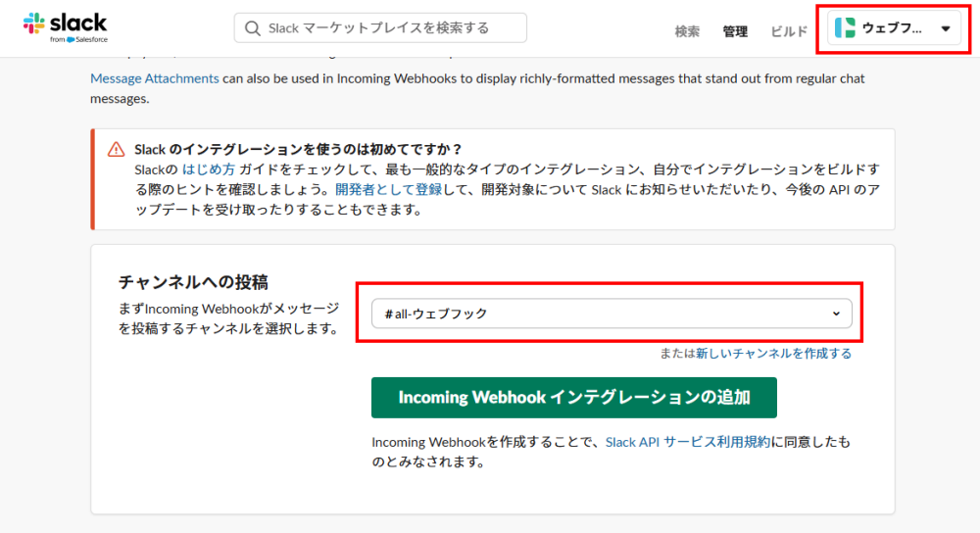Click the Slack logo
Image resolution: width=980 pixels, height=533 pixels.
[65, 27]
